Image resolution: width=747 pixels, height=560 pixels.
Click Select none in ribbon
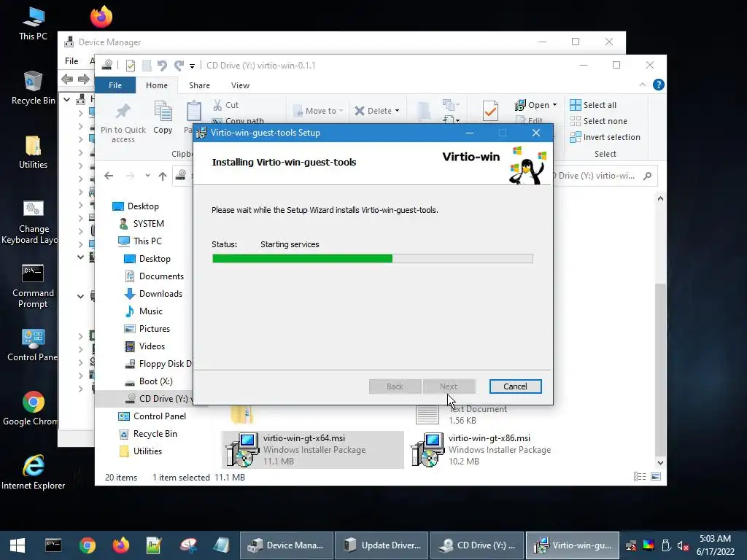coord(598,121)
